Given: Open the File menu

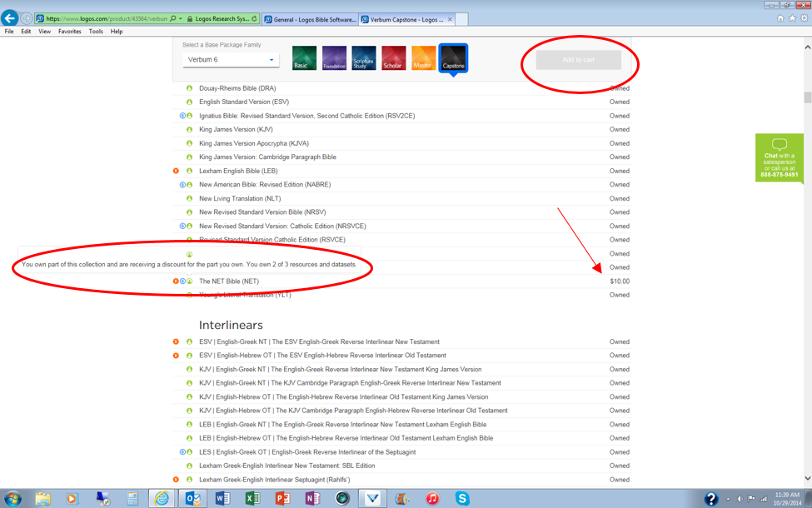Looking at the screenshot, I should click(x=9, y=32).
